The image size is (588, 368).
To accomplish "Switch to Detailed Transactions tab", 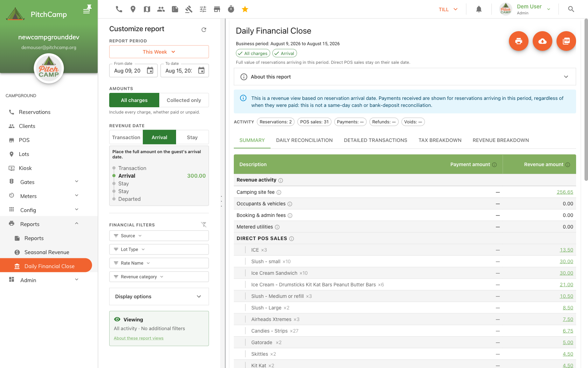I will click(x=376, y=140).
